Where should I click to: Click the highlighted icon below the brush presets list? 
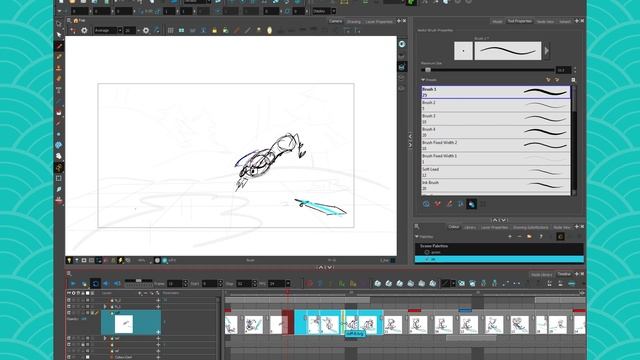[472, 204]
